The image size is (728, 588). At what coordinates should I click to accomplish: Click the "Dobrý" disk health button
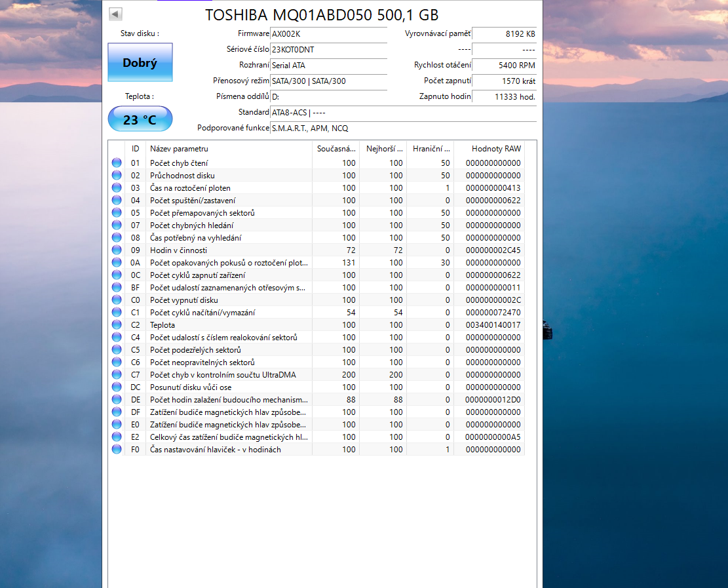(x=140, y=63)
